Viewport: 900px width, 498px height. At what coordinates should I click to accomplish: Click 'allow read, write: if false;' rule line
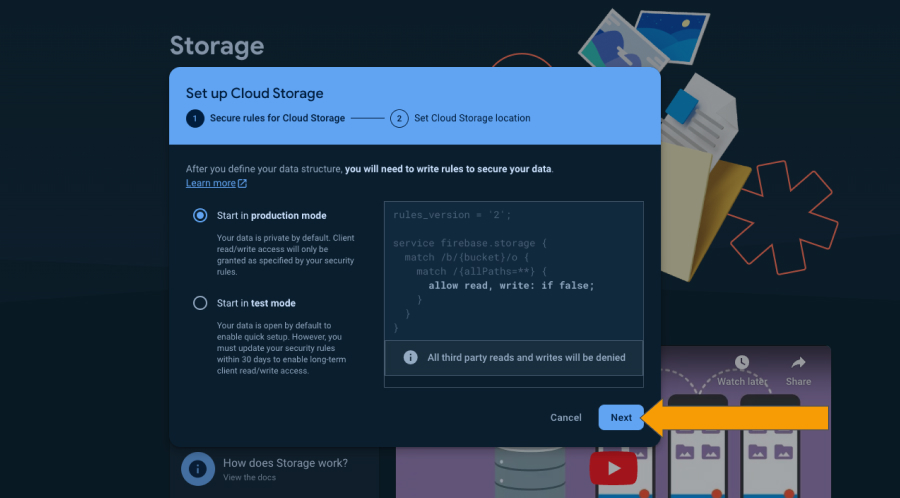point(511,286)
